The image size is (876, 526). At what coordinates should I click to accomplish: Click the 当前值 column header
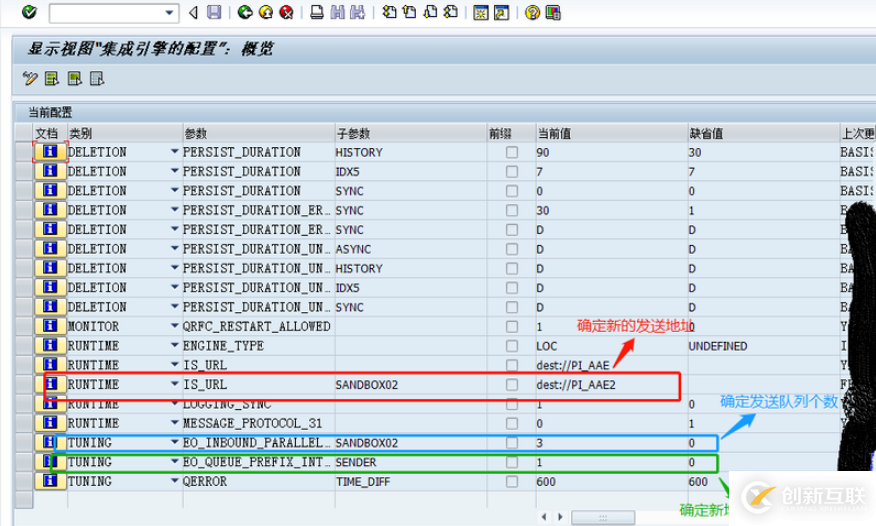tap(611, 133)
